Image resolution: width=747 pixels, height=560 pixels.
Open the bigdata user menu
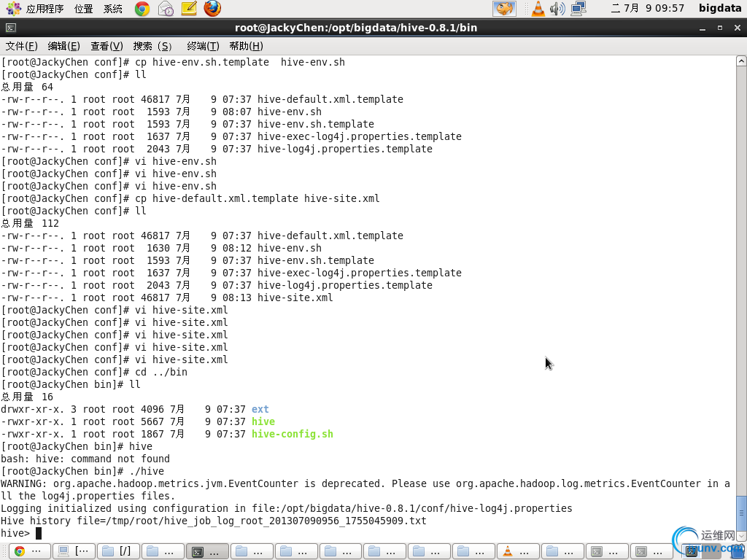click(720, 9)
